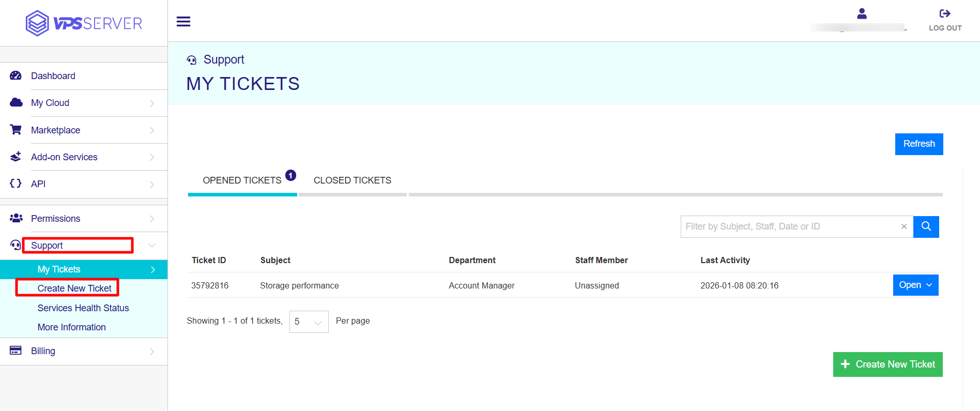Viewport: 980px width, 411px height.
Task: Open the Permissions menu item
Action: point(56,219)
